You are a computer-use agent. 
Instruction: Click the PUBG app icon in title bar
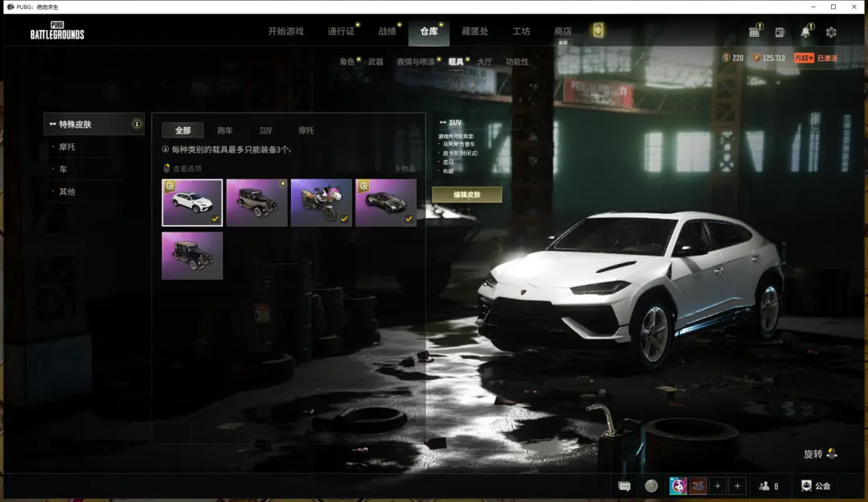[10, 6]
